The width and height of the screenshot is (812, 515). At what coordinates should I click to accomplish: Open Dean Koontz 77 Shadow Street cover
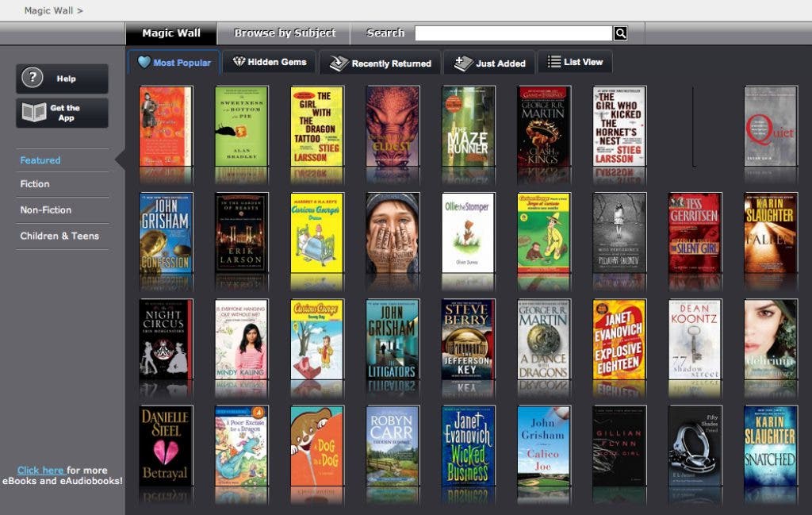point(695,340)
